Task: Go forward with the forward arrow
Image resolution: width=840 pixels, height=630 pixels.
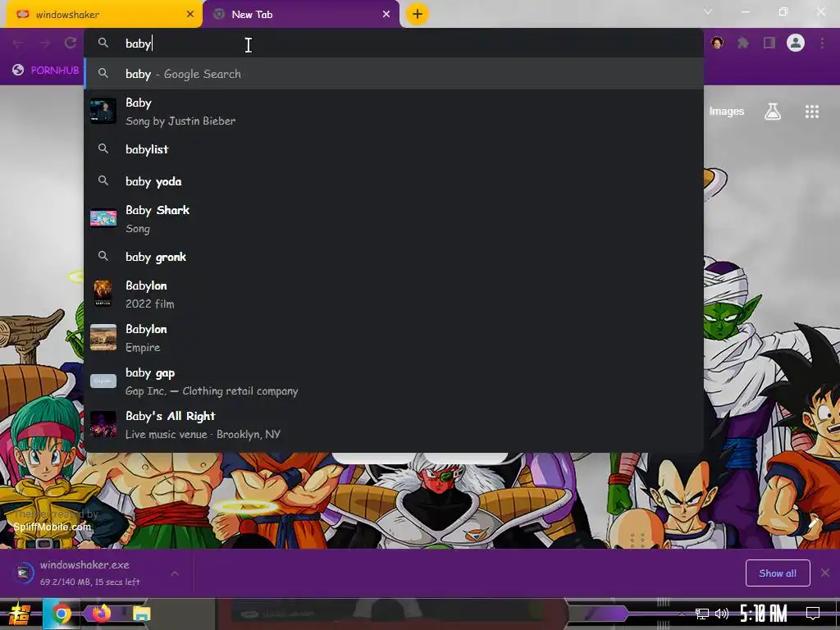Action: 44,43
